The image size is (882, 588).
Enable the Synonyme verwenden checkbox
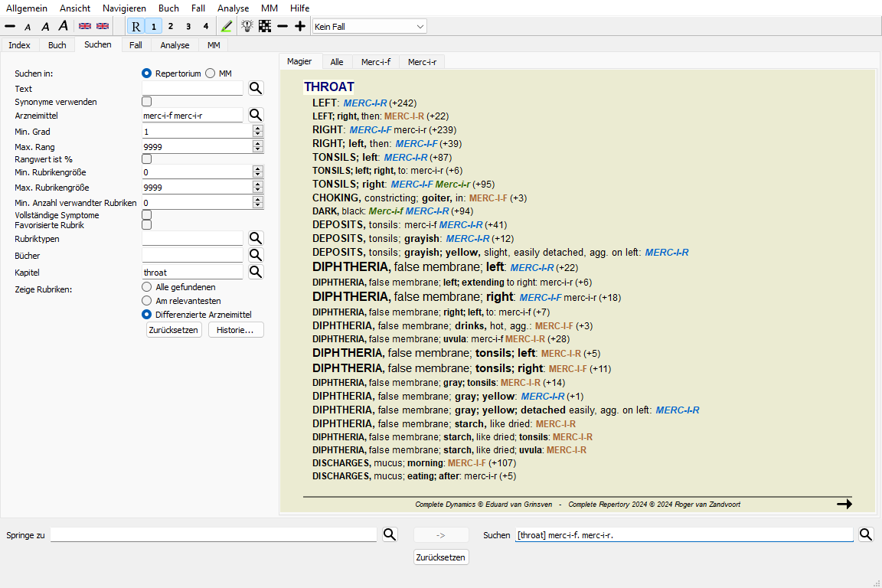point(147,101)
